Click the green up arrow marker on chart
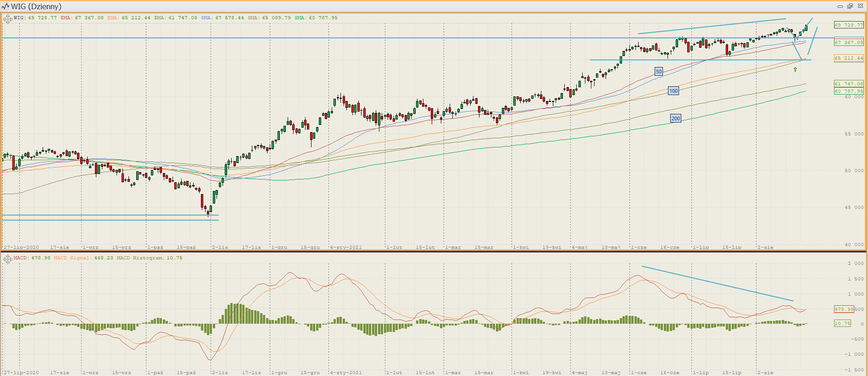868x376 pixels. (795, 69)
